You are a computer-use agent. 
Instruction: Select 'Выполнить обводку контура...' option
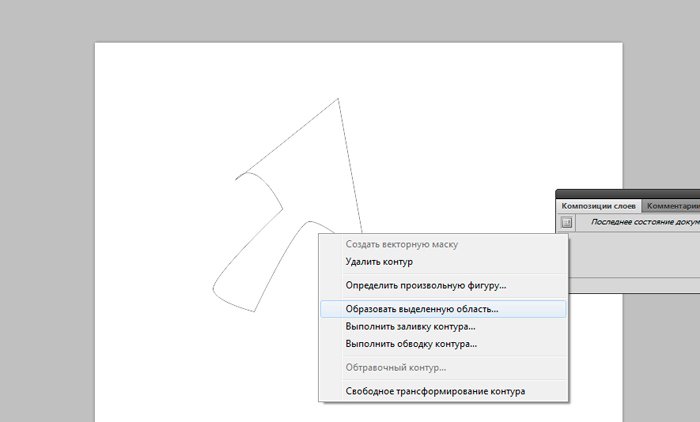411,344
